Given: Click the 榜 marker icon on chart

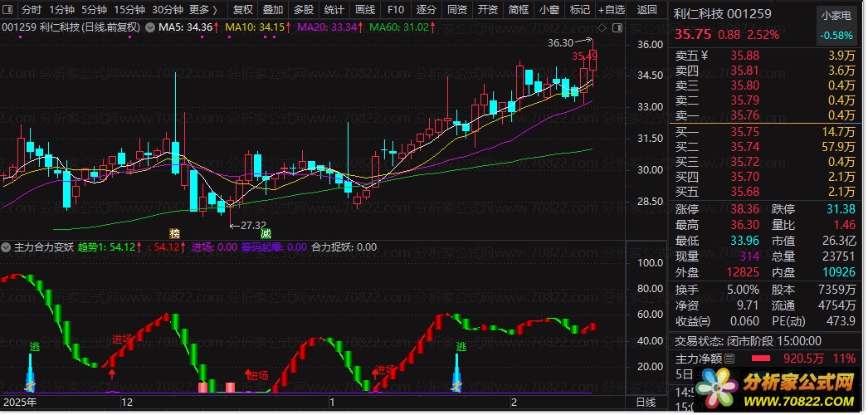Looking at the screenshot, I should [x=174, y=232].
